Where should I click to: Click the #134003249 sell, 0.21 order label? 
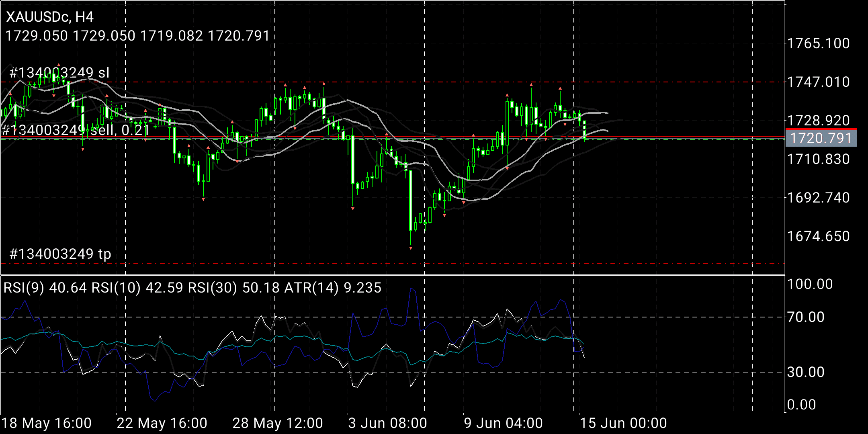[76, 130]
